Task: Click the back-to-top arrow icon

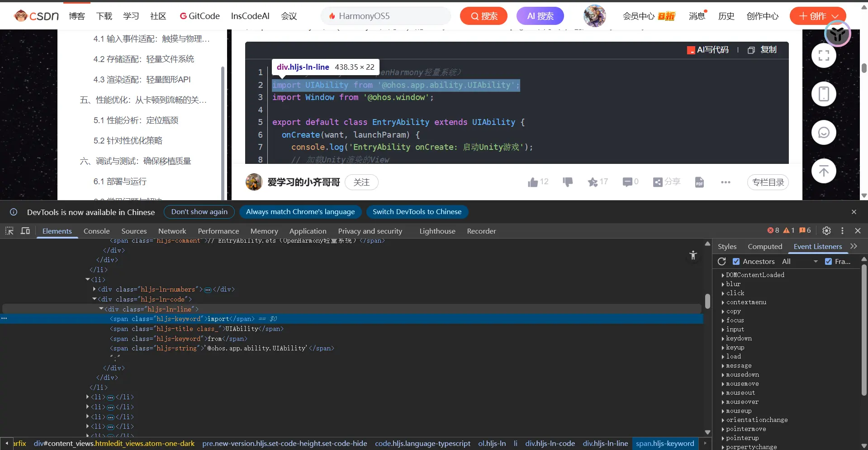Action: 824,171
